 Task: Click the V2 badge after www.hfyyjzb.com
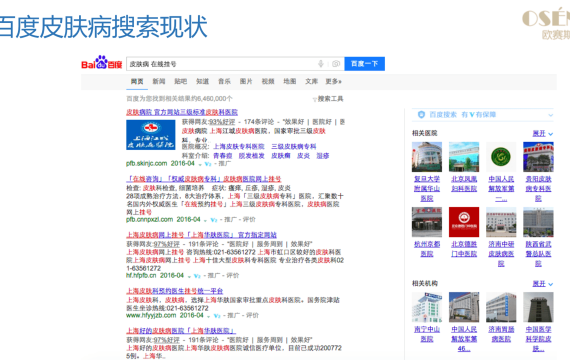(x=217, y=316)
